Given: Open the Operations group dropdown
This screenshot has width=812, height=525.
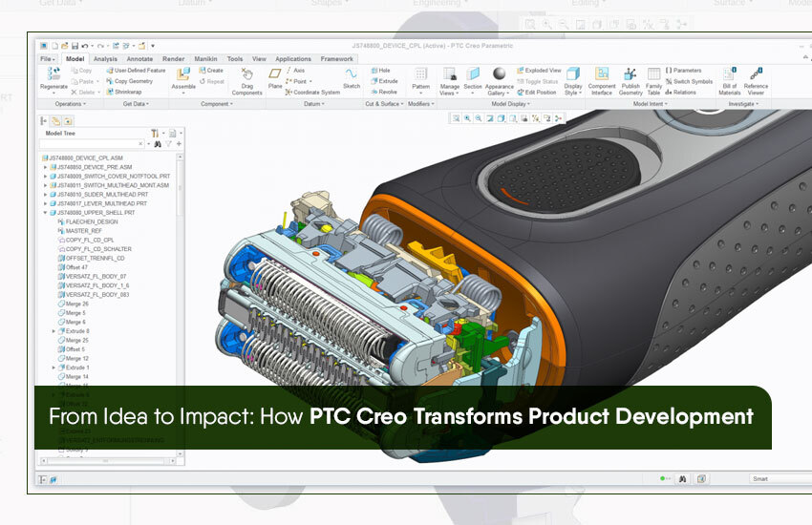Looking at the screenshot, I should click(71, 104).
